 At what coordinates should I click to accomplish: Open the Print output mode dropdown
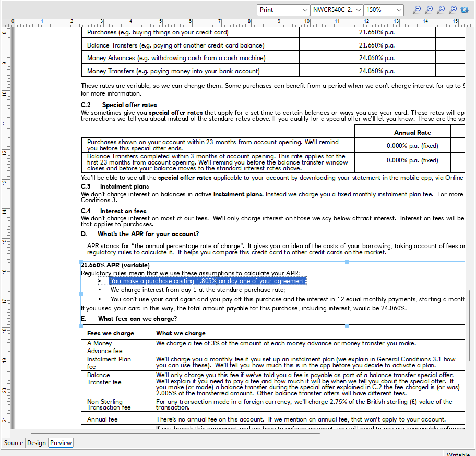pos(283,10)
